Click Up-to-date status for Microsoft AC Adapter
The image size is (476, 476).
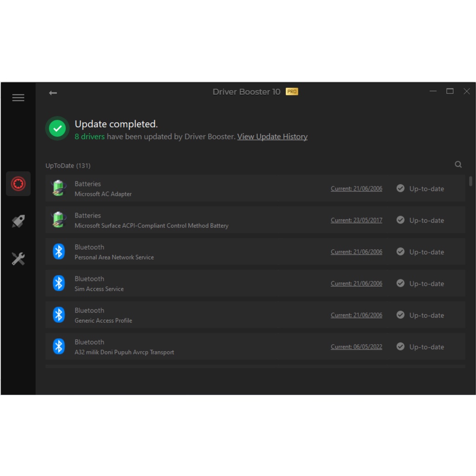point(427,189)
